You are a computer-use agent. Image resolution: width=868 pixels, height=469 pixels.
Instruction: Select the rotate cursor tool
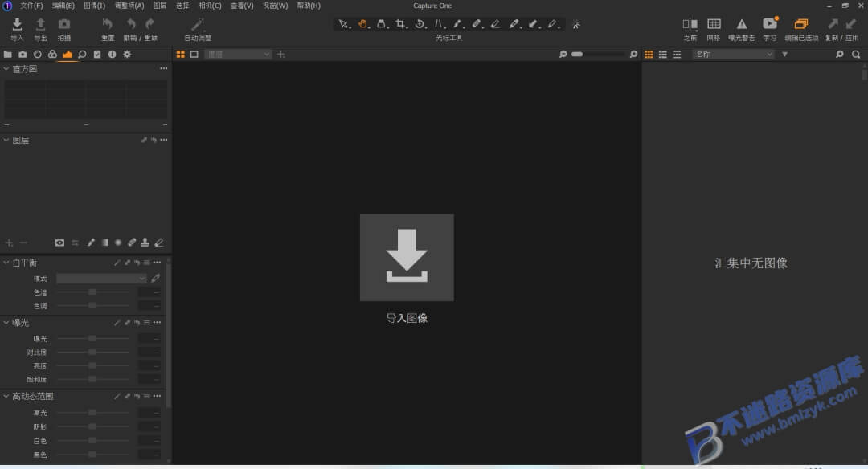pos(420,24)
